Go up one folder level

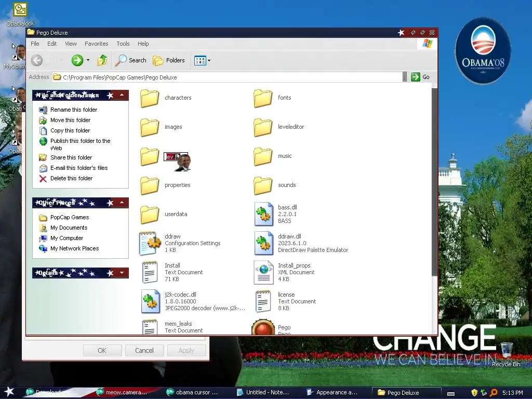[x=102, y=60]
